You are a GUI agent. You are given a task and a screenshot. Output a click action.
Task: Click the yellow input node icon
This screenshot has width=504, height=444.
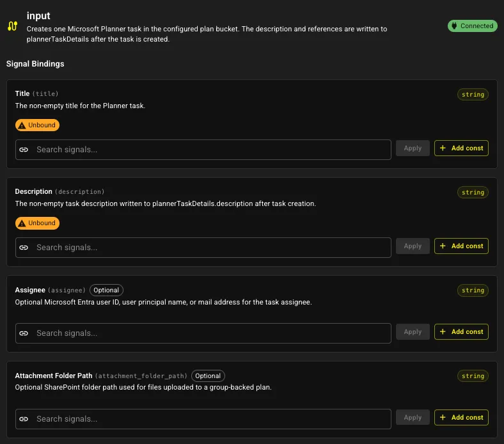click(x=13, y=26)
